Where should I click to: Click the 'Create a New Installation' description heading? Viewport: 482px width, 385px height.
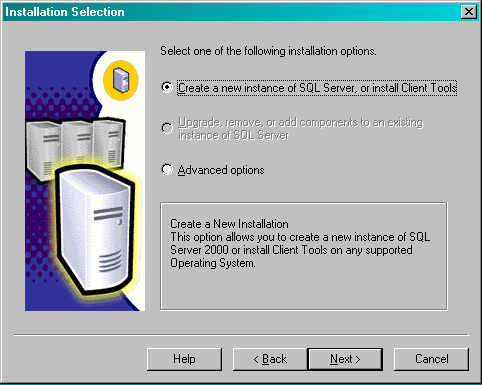tap(229, 224)
